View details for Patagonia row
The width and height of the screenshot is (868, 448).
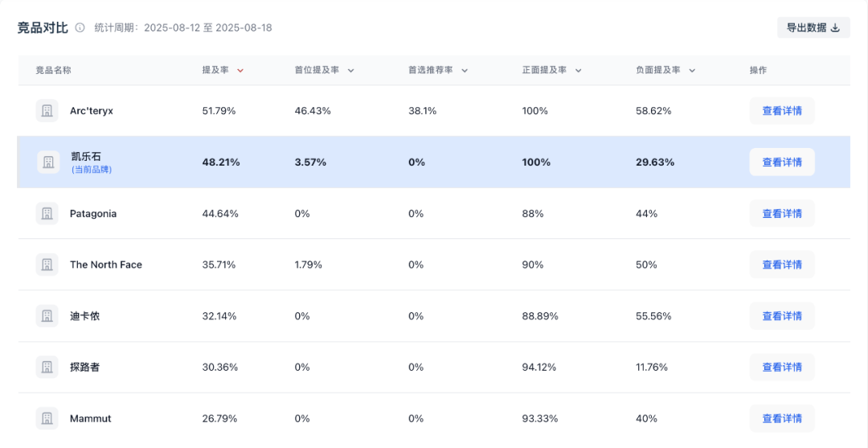coord(782,213)
